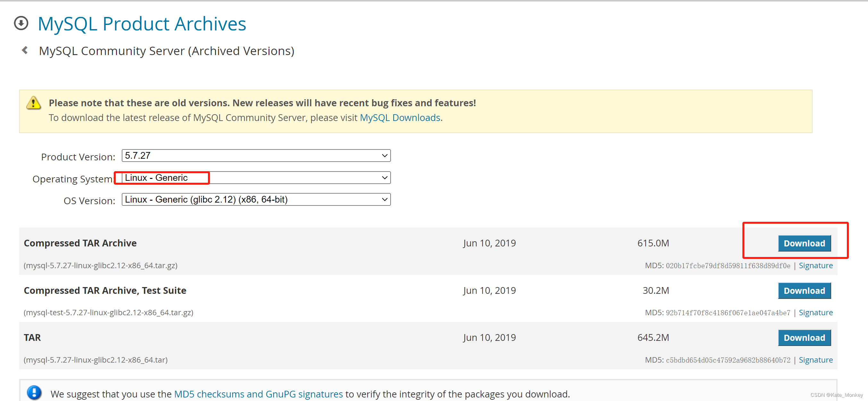
Task: Click the MySQL Product Archives title
Action: coord(142,24)
